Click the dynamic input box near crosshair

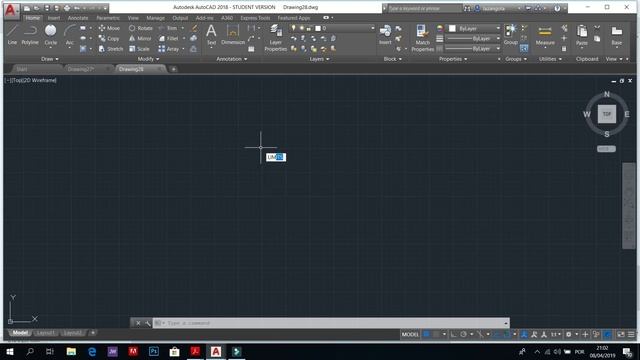pyautogui.click(x=276, y=157)
